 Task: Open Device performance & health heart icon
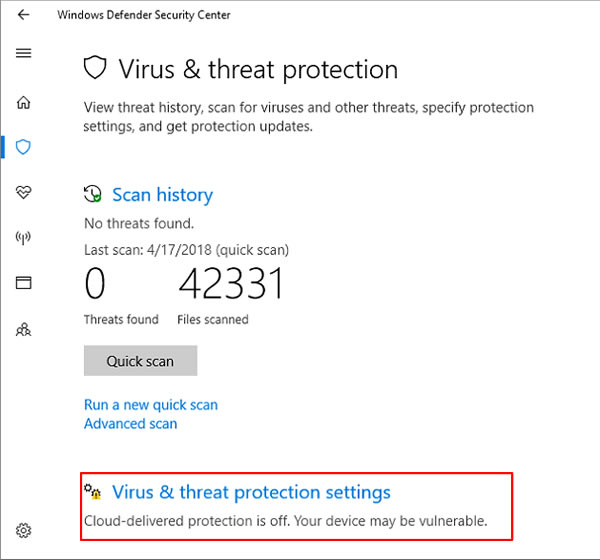[23, 192]
